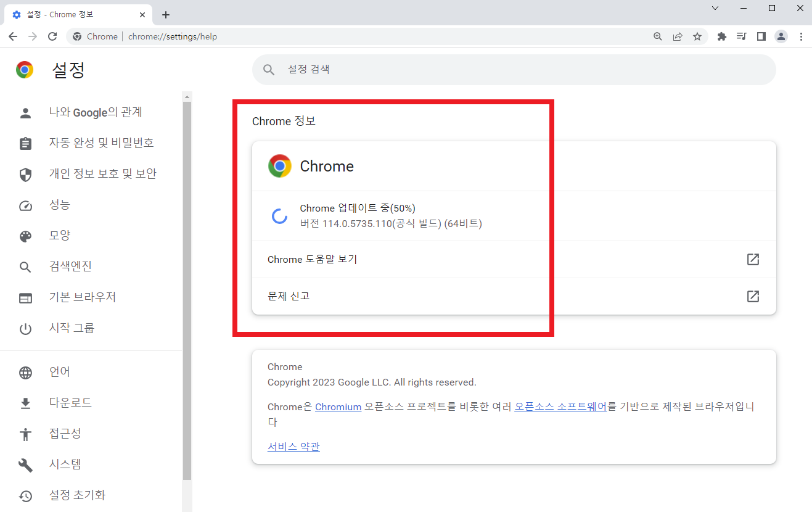This screenshot has width=812, height=512.
Task: Click the Chrome 정보 heading
Action: [x=284, y=121]
